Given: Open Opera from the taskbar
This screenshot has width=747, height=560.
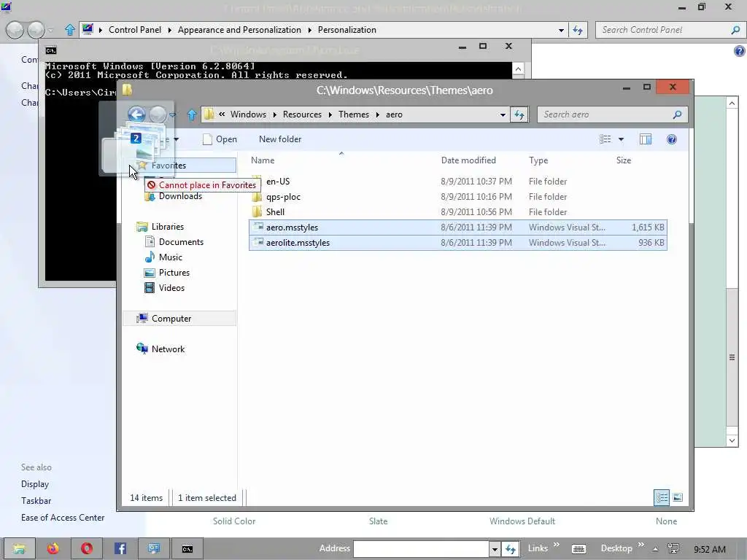Looking at the screenshot, I should coord(87,548).
